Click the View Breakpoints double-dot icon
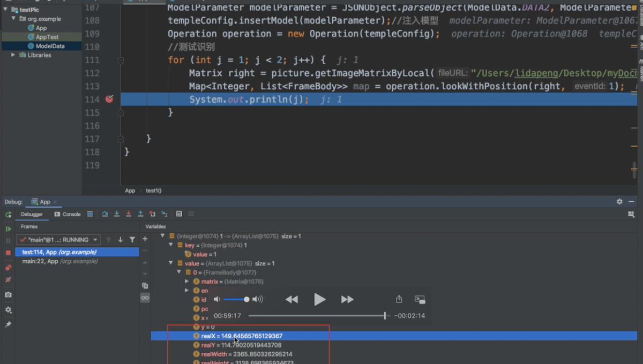 [x=9, y=267]
